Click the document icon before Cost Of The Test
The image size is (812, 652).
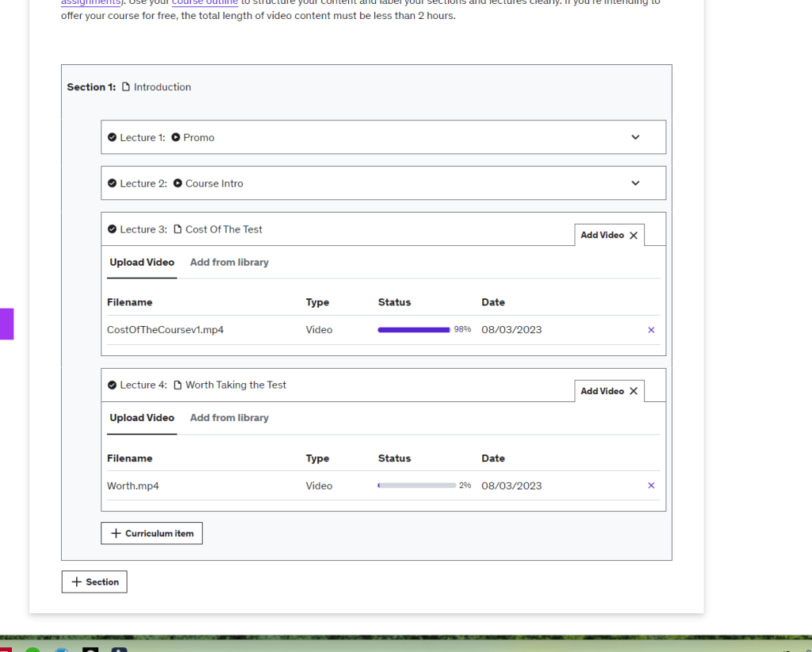[x=178, y=229]
